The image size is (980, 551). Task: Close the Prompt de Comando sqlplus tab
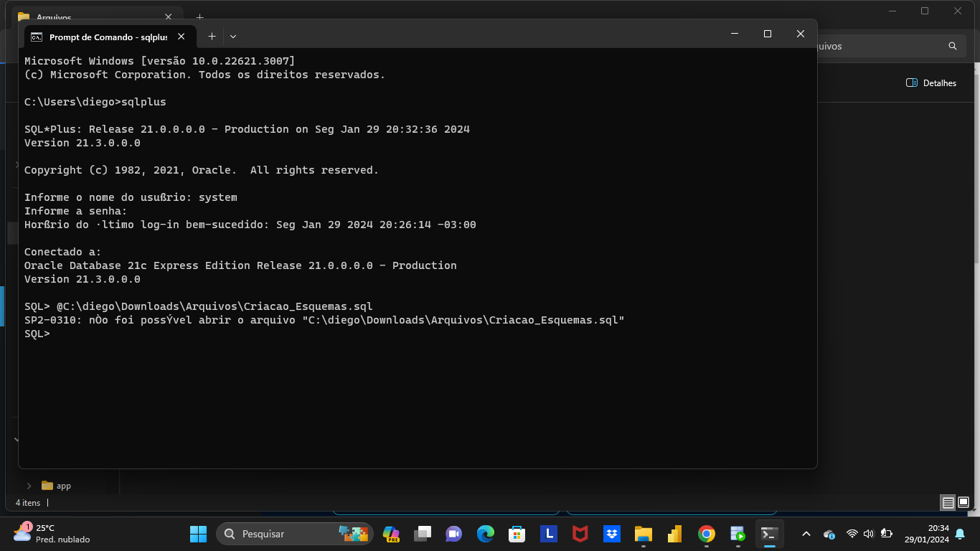[182, 37]
